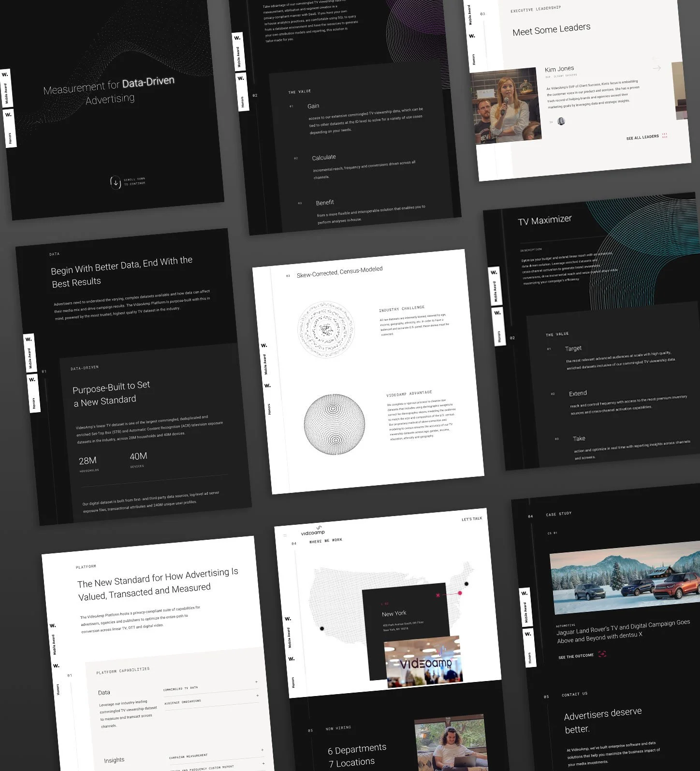Click the 'Extend' value item on TV Maximizer
This screenshot has height=771, width=700.
coord(578,393)
